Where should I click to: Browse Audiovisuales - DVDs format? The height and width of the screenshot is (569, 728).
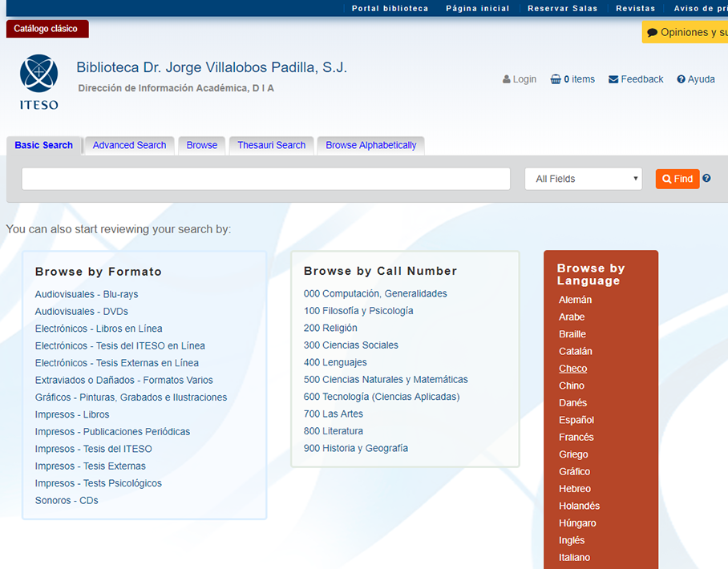(x=81, y=312)
